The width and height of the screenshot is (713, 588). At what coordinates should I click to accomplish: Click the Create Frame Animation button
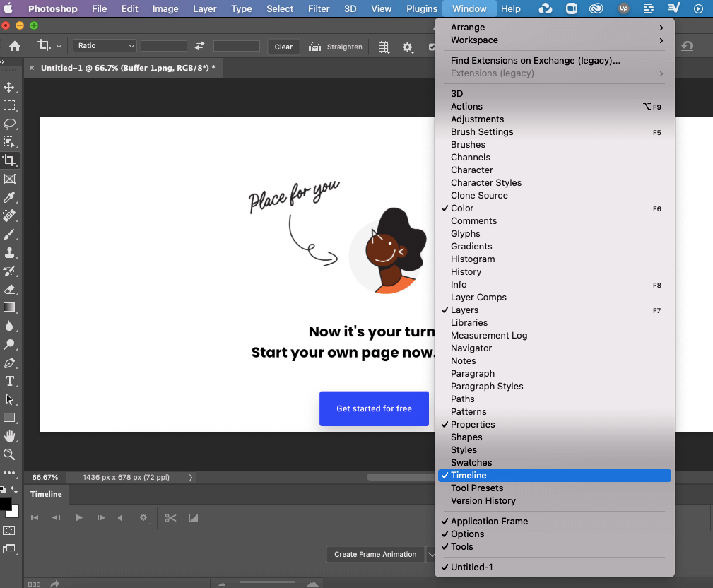click(x=375, y=554)
